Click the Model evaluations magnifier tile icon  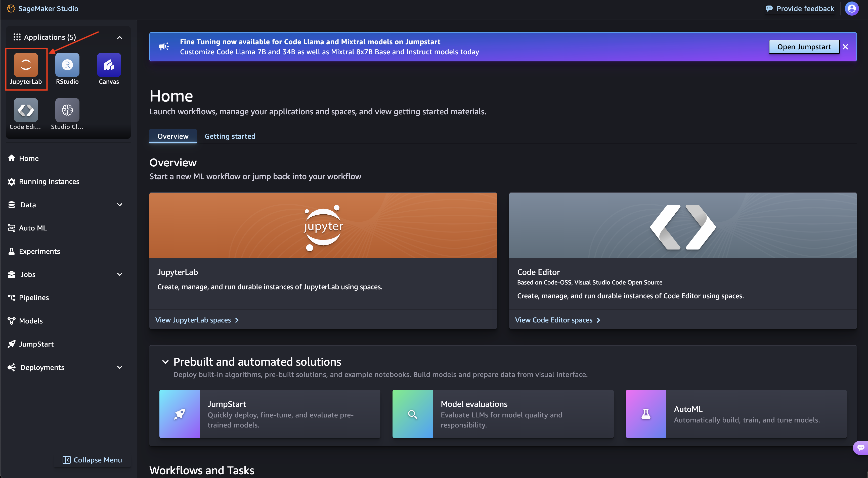412,414
